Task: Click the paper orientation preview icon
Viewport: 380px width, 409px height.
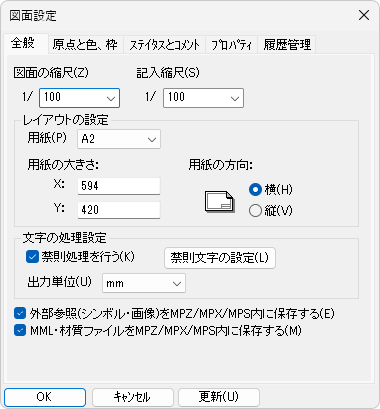Action: click(x=219, y=202)
